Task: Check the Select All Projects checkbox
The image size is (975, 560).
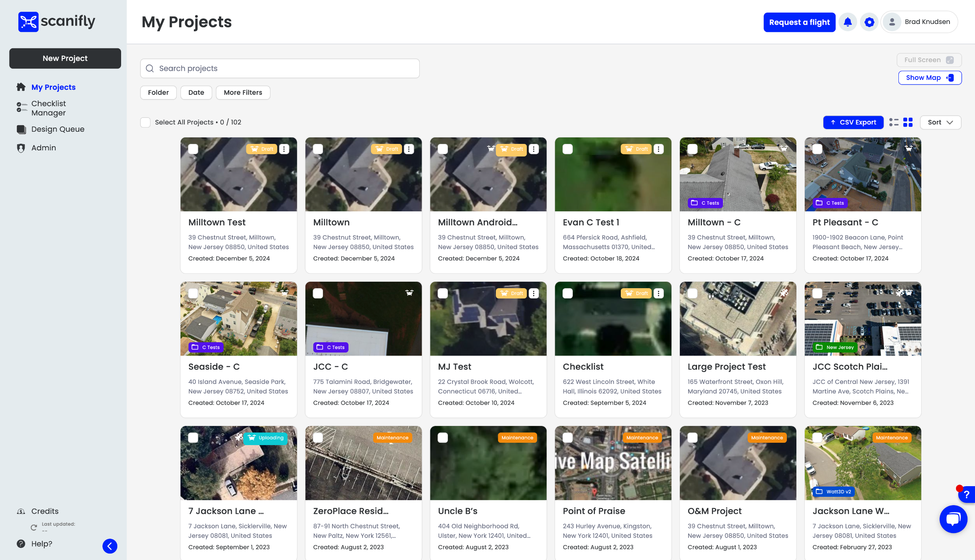Action: [145, 122]
